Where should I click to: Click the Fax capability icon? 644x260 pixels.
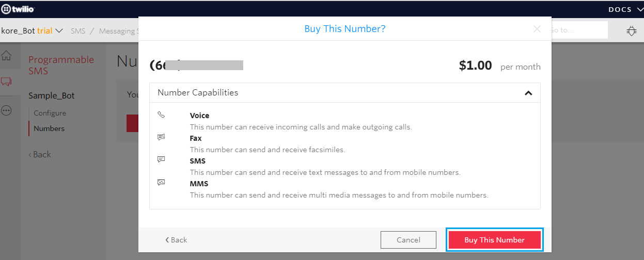pos(161,138)
